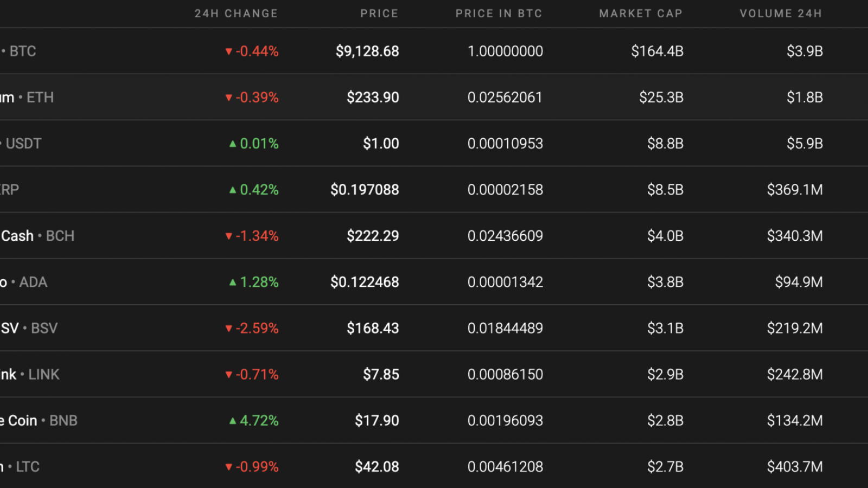This screenshot has width=868, height=488.
Task: Select the -0.39% change value
Action: click(x=252, y=97)
